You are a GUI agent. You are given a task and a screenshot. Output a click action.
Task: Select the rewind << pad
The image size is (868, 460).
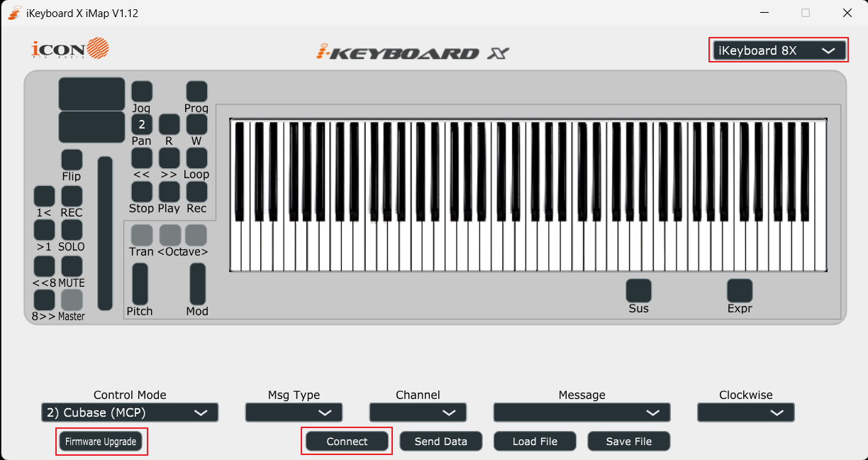click(x=142, y=158)
